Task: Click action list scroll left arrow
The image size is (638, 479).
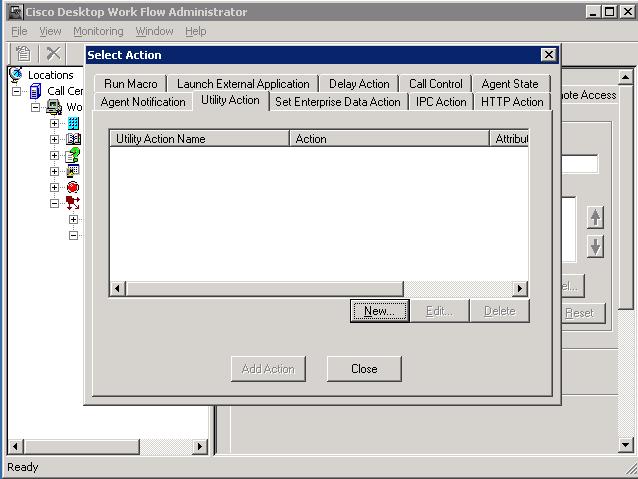Action: 117,289
